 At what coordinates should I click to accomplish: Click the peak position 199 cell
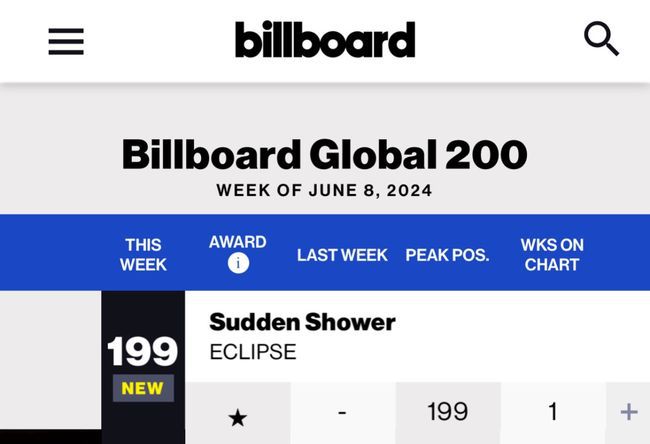pos(447,412)
